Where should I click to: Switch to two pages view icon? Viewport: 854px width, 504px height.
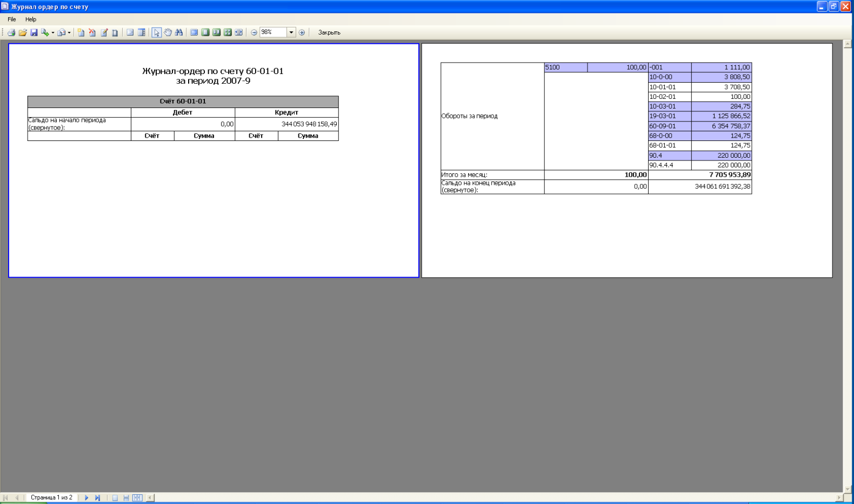point(216,32)
